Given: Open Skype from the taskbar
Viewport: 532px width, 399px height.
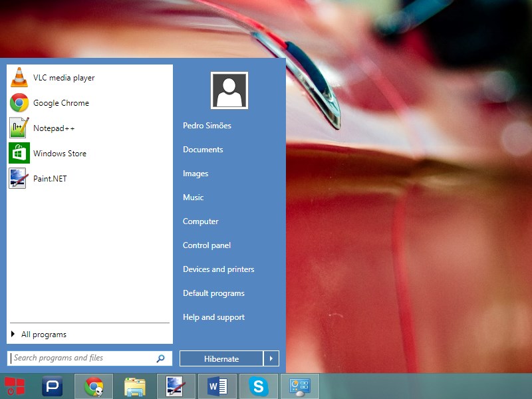Looking at the screenshot, I should click(x=258, y=386).
